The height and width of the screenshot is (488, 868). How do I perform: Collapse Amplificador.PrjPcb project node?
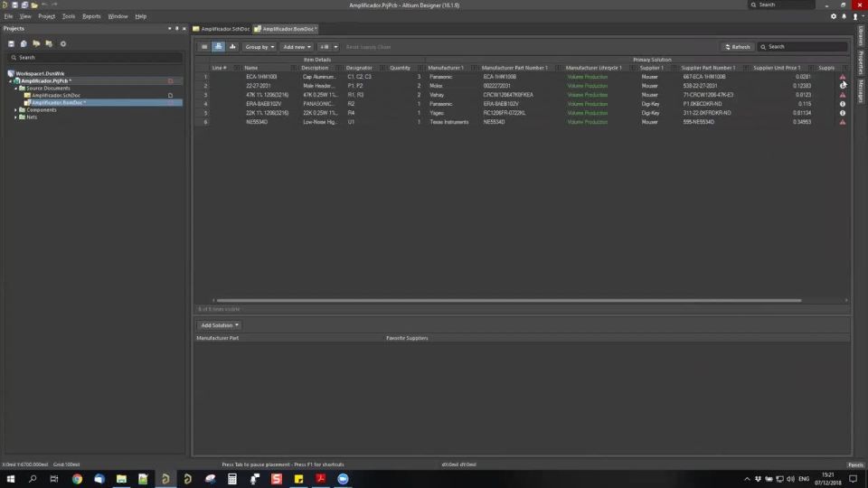(10, 80)
